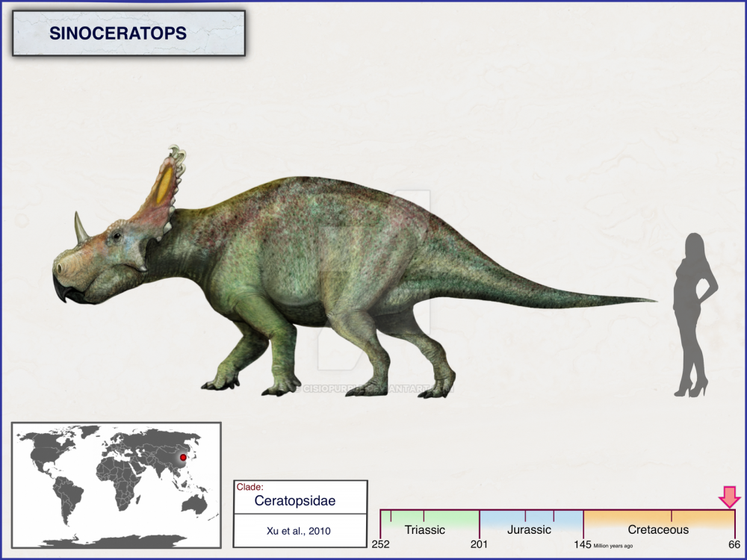Click the human silhouette scale figure
Image resolution: width=747 pixels, height=560 pixels.
pos(695,315)
